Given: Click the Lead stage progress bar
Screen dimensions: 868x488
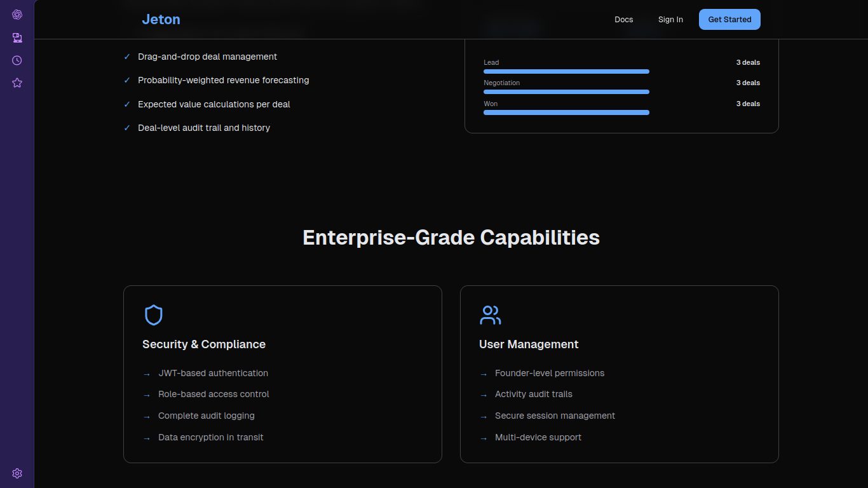Looking at the screenshot, I should [x=566, y=71].
